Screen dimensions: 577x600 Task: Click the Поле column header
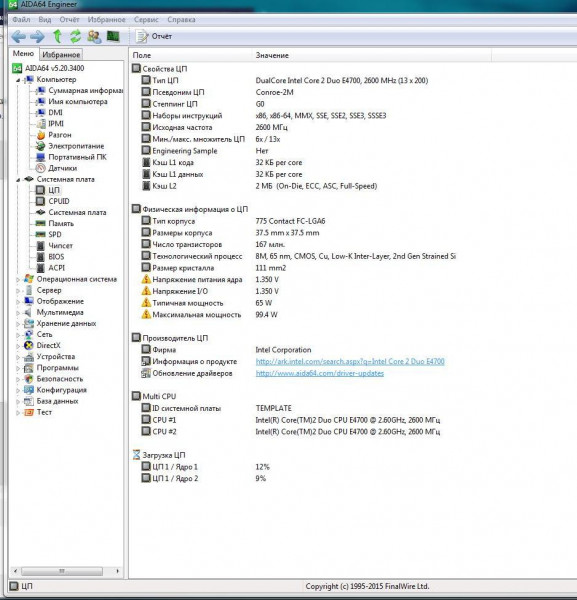click(x=191, y=55)
